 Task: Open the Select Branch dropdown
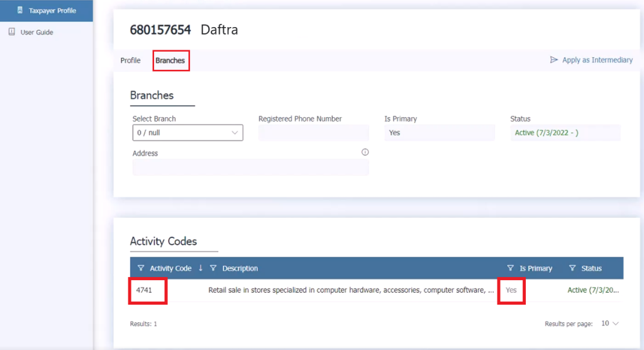[187, 133]
